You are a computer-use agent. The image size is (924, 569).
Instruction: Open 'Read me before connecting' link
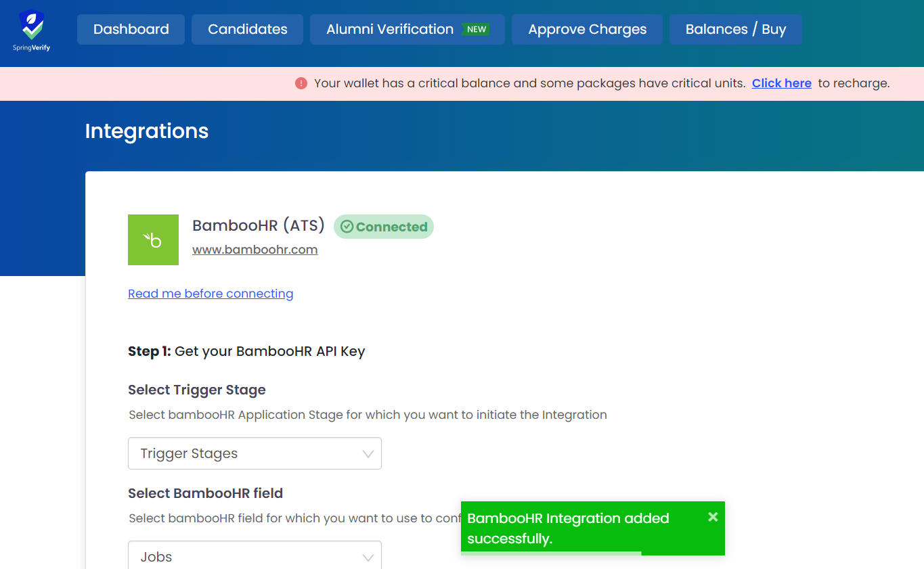pos(211,294)
